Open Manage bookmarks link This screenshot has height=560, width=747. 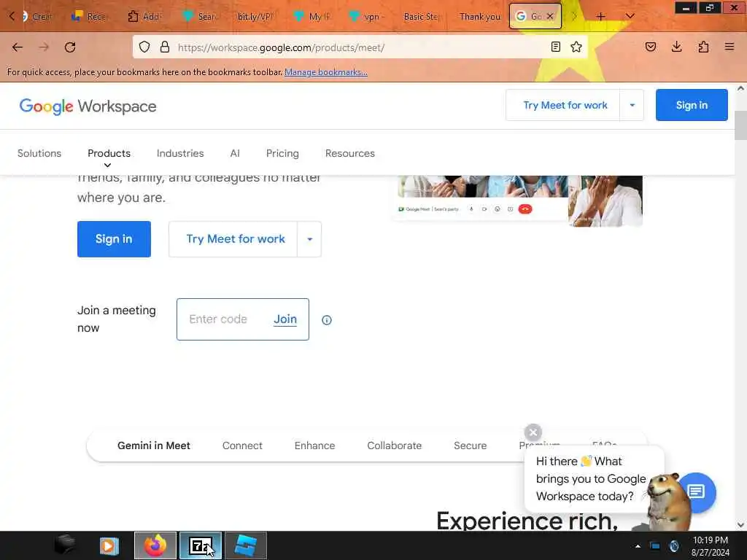pyautogui.click(x=326, y=72)
